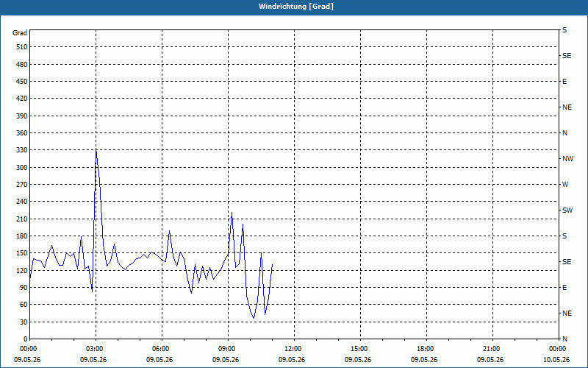Click the 120 y-axis value
The width and height of the screenshot is (588, 368).
point(21,270)
